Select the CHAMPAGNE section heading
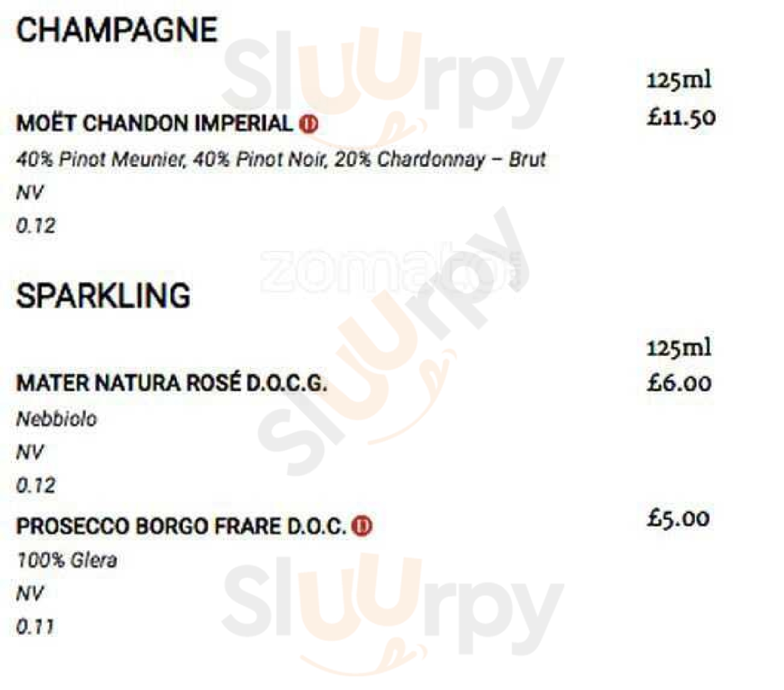 point(117,30)
